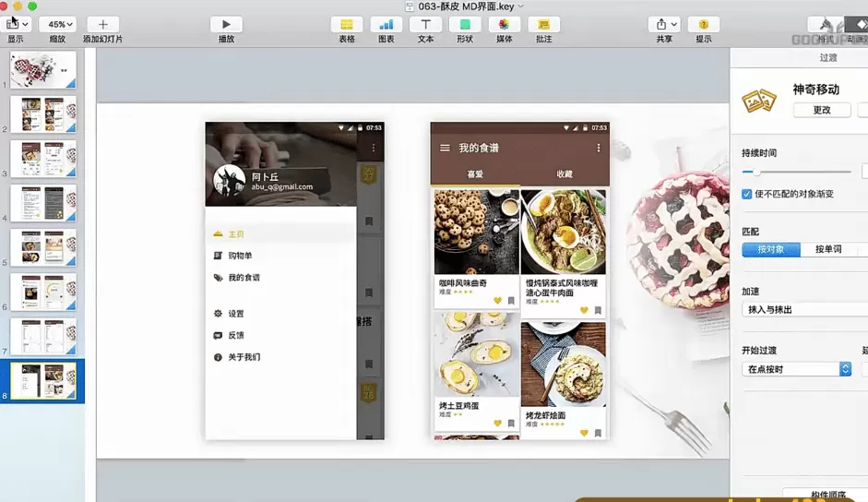Expand the 抹入与抹出 acceleration dropdown
Viewport: 868px width, 502px height.
pyautogui.click(x=803, y=310)
